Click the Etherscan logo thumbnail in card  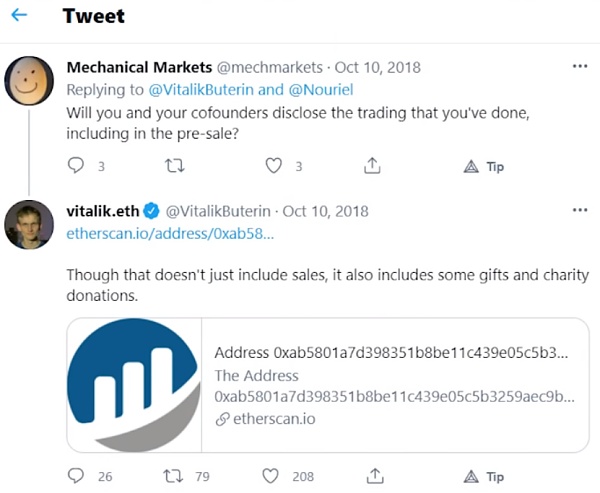point(134,385)
